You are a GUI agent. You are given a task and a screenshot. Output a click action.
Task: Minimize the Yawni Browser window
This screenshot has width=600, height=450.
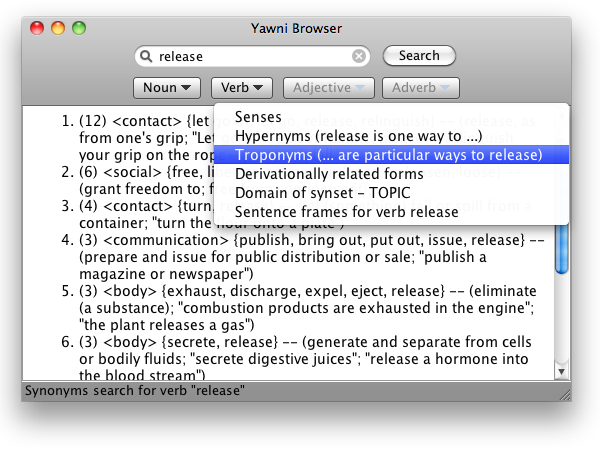click(x=58, y=28)
